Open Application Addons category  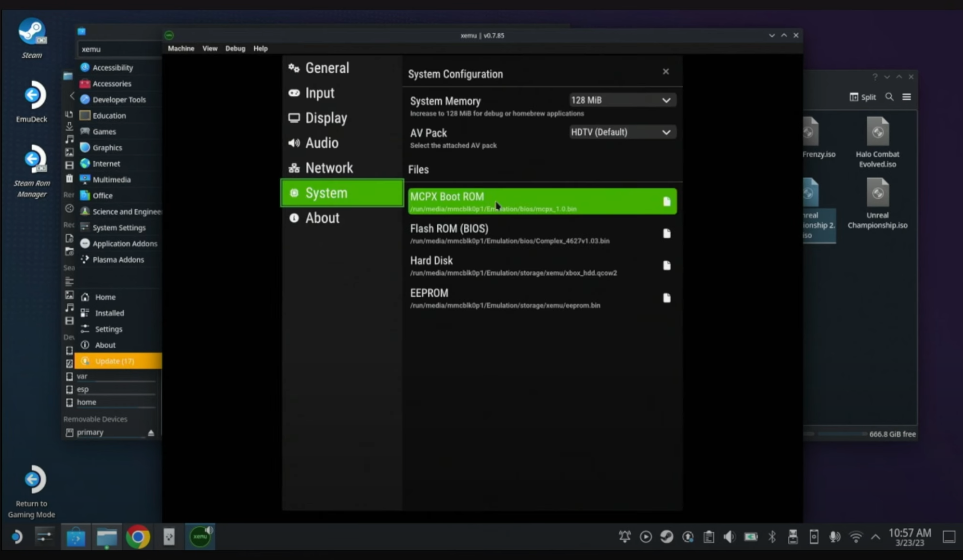click(118, 243)
